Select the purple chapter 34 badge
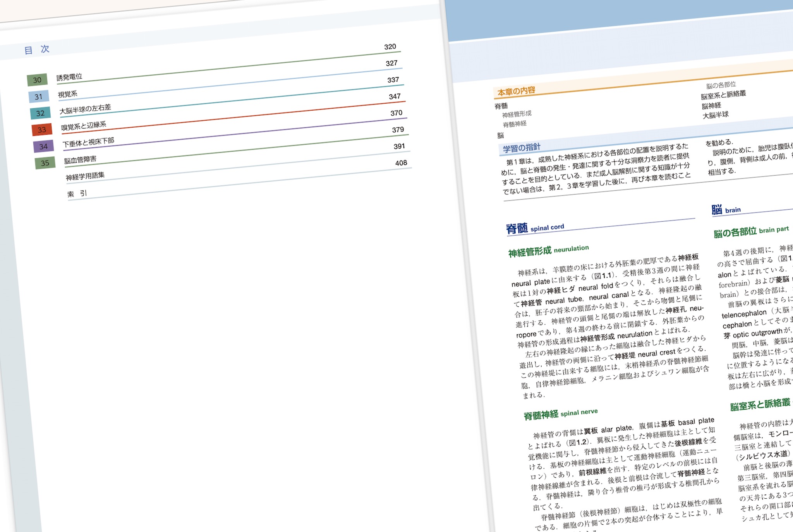 [x=43, y=146]
